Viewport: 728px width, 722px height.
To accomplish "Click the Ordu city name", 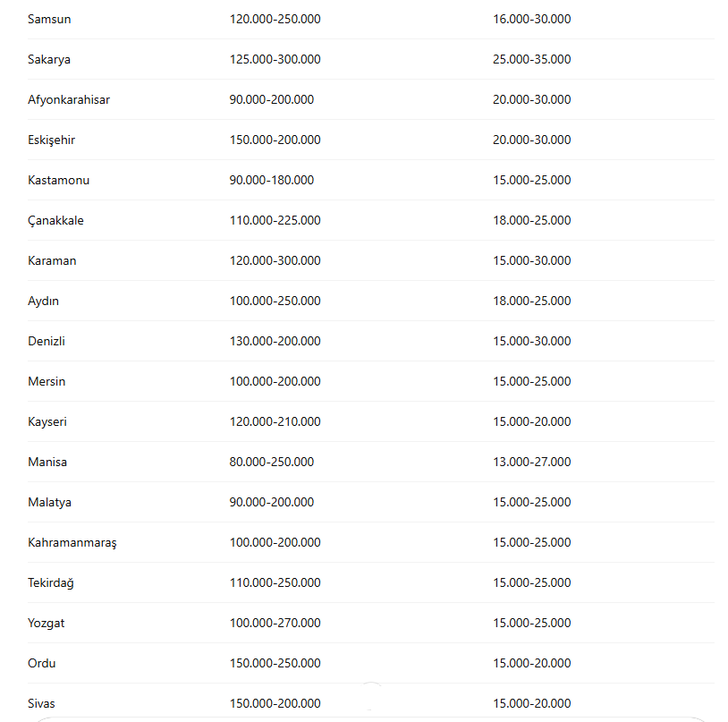I will [41, 663].
